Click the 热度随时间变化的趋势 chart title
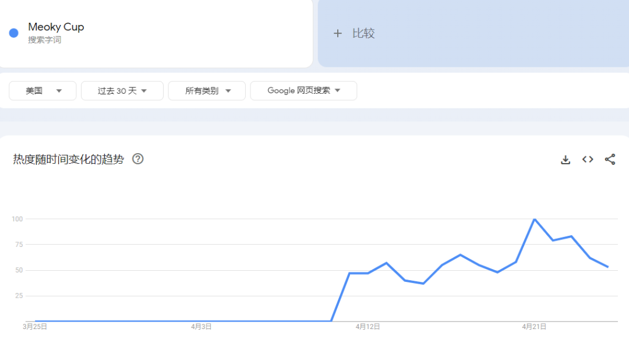 tap(69, 160)
